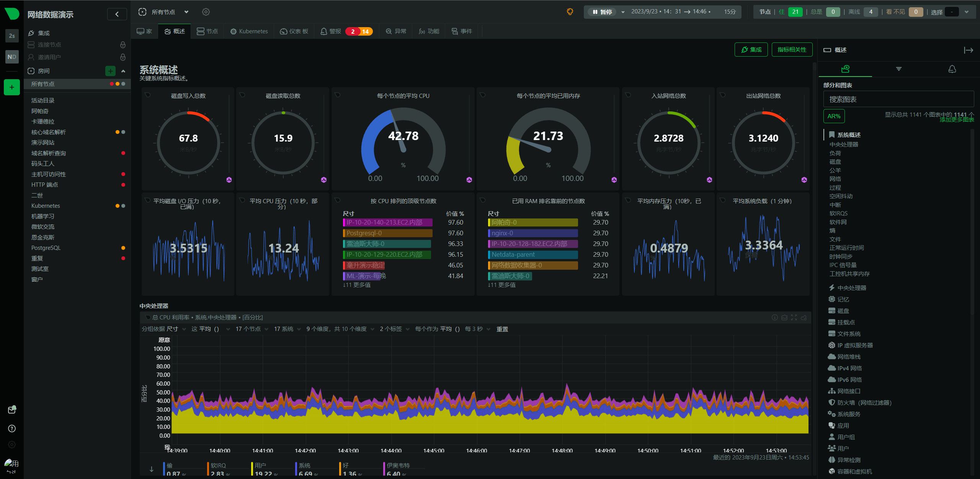Click the download arrow under CPU chart
The width and height of the screenshot is (980, 479).
[152, 469]
